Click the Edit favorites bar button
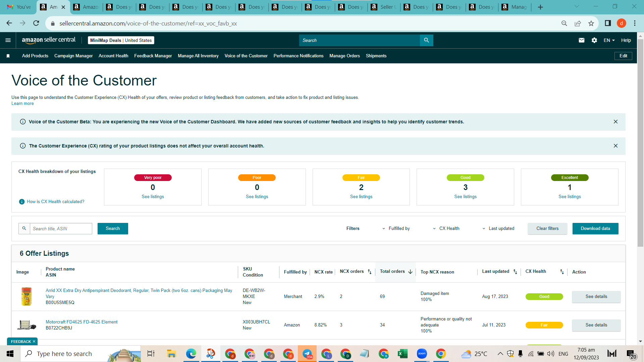This screenshot has height=362, width=644. [623, 56]
